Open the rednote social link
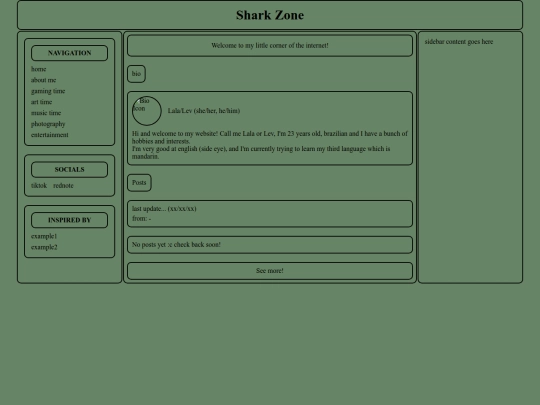Screen dimensions: 540x405 pyautogui.click(x=63, y=186)
